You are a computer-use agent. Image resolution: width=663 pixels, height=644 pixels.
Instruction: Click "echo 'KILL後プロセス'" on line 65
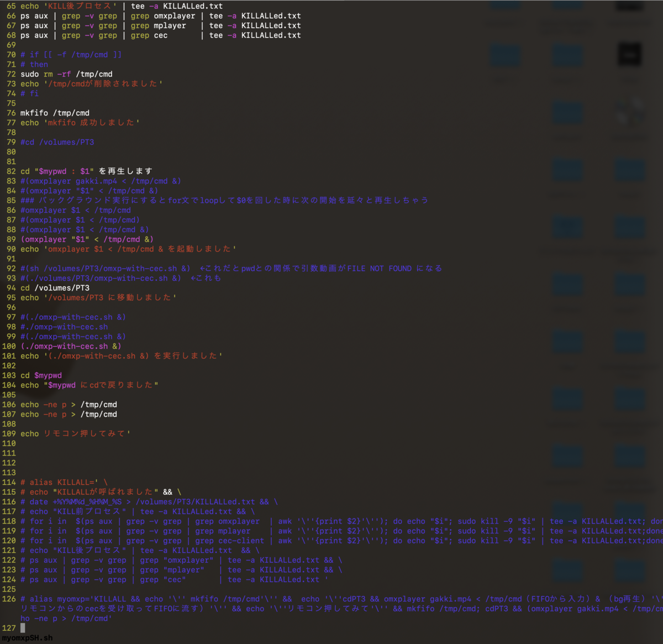pyautogui.click(x=69, y=6)
